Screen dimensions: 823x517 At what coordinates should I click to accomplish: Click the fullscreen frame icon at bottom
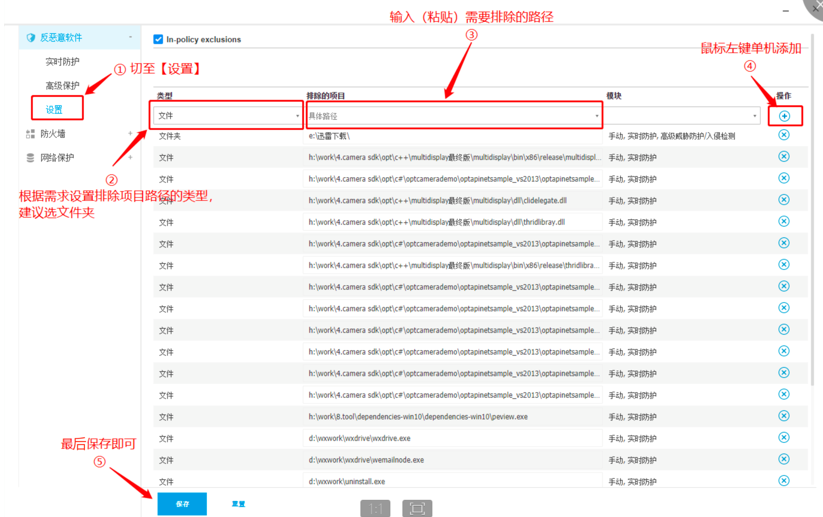point(417,508)
